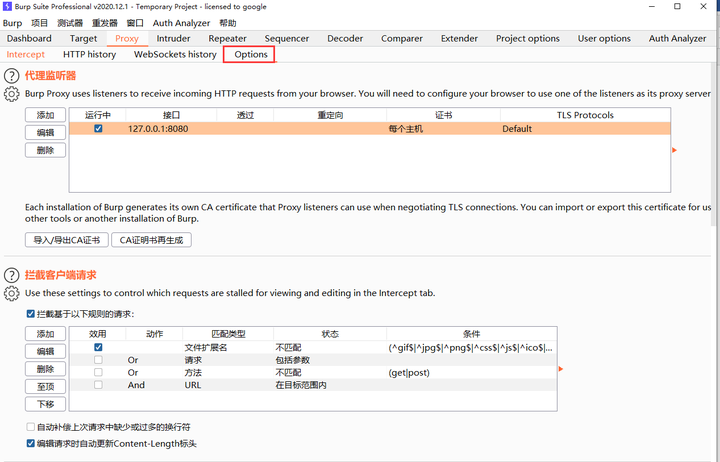
Task: Select the (get|post) condition cell
Action: tap(472, 372)
